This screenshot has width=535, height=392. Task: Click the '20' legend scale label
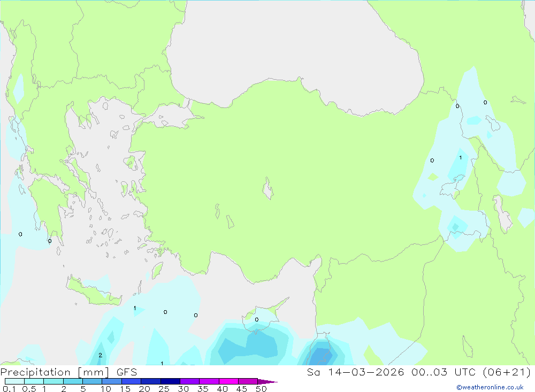[x=144, y=389]
